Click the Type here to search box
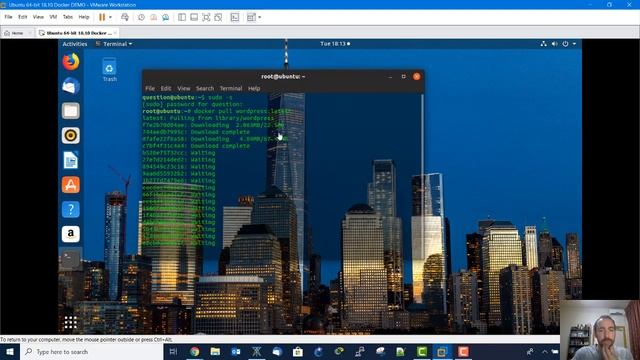The height and width of the screenshot is (360, 640). pos(92,351)
